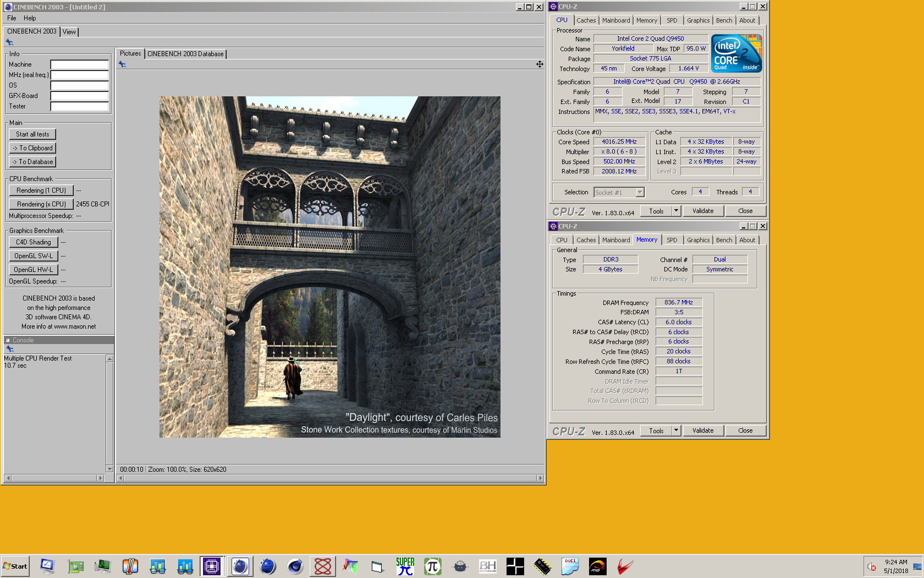Click the GFX-Board input field

pos(79,96)
